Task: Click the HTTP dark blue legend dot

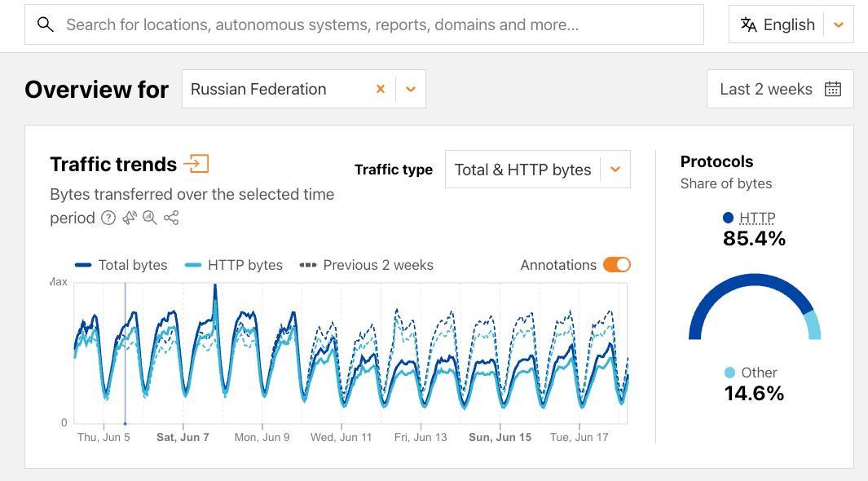Action: (x=729, y=218)
